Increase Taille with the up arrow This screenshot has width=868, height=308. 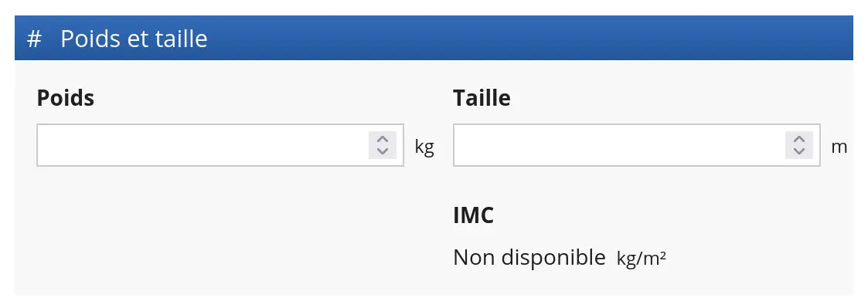tap(798, 139)
